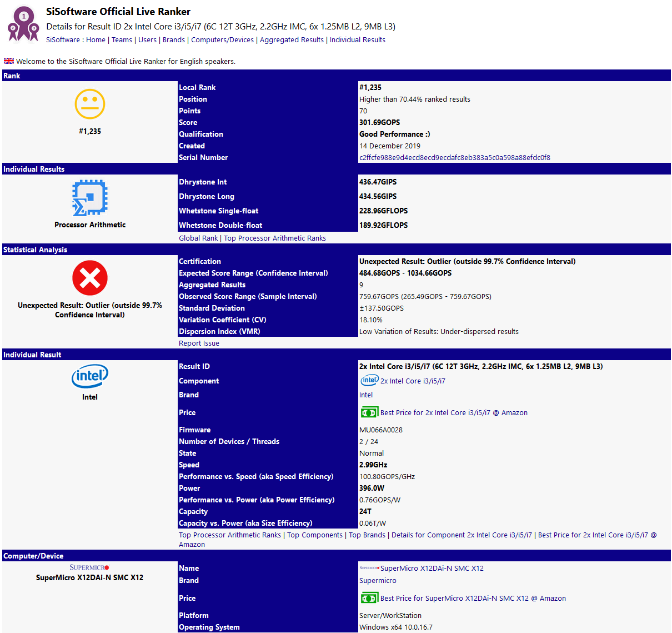
Task: Open the Supermicro brand link
Action: (378, 581)
